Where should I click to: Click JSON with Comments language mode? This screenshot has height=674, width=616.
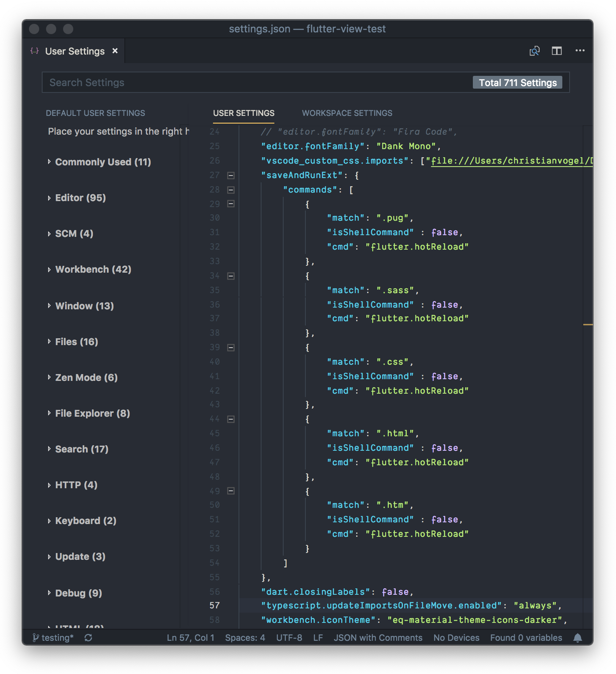(378, 638)
